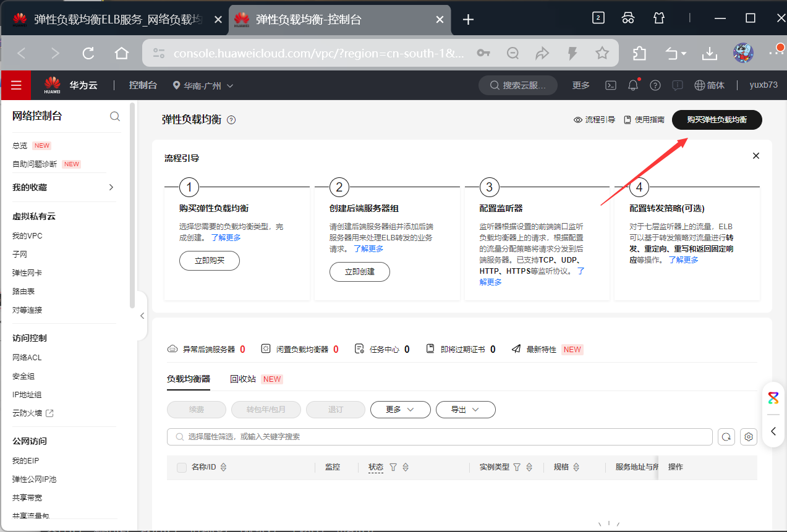This screenshot has width=787, height=532.
Task: Open table settings gear icon
Action: tap(749, 437)
